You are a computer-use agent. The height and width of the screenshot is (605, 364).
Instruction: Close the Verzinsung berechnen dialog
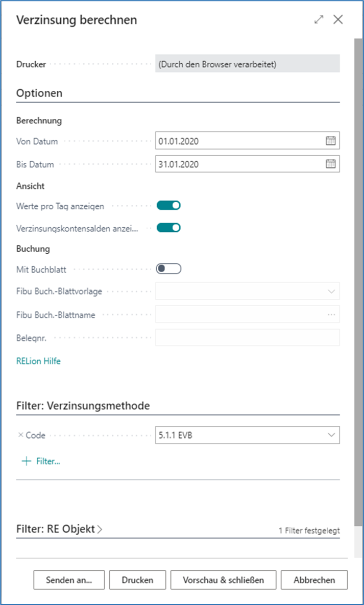pyautogui.click(x=338, y=20)
